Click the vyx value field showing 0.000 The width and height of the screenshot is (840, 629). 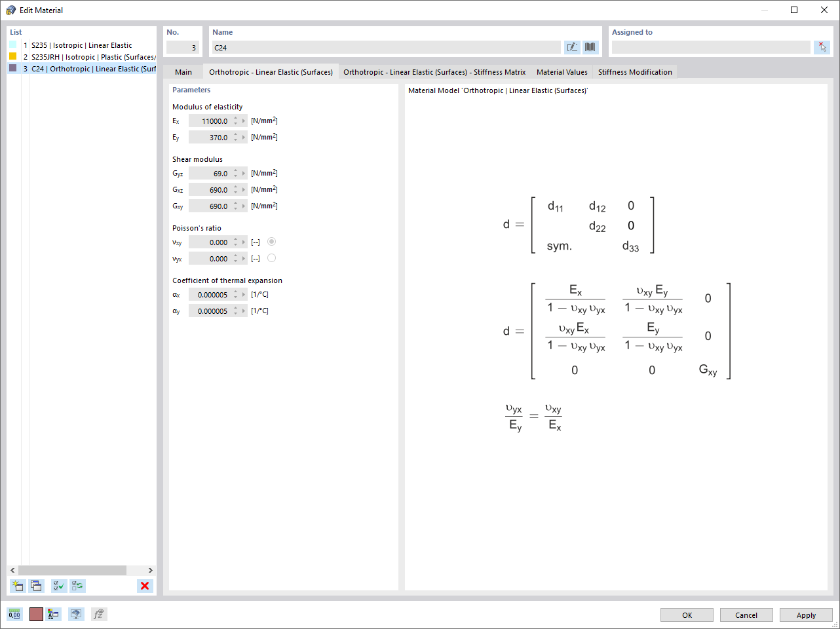[210, 259]
